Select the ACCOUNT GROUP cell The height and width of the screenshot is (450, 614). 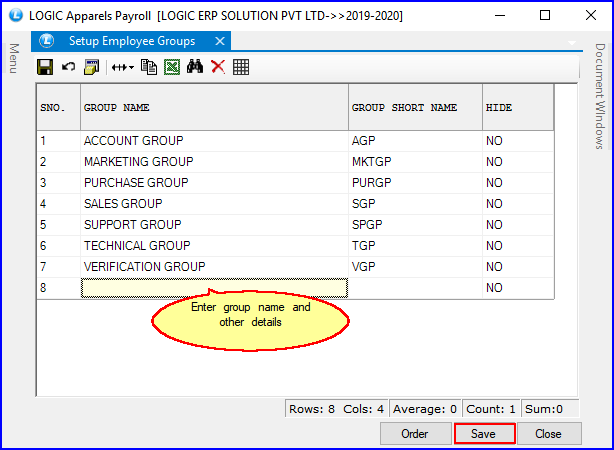pos(214,141)
